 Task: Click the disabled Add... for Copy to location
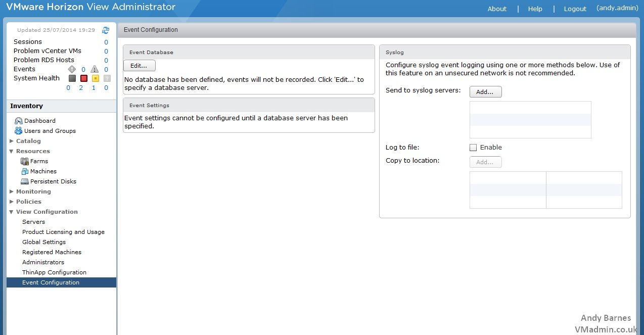pos(486,162)
